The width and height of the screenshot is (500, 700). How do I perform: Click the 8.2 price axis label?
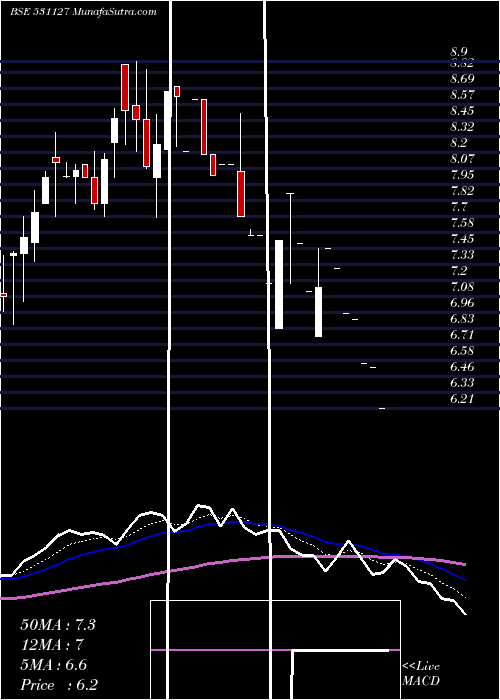click(459, 143)
